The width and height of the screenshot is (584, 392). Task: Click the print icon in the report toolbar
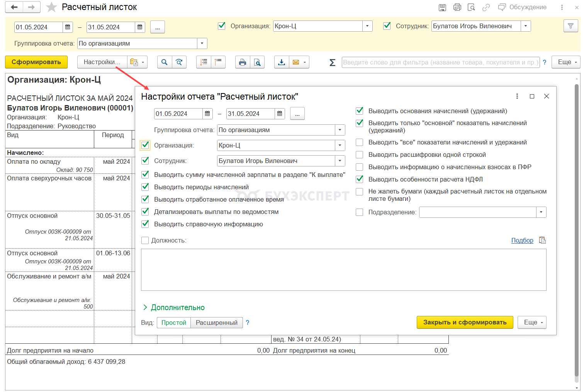point(243,62)
